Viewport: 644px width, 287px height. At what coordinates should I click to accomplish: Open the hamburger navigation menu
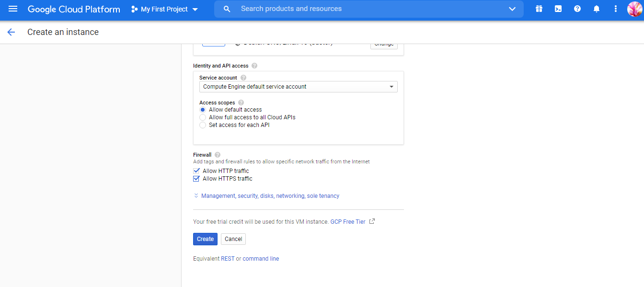coord(13,9)
